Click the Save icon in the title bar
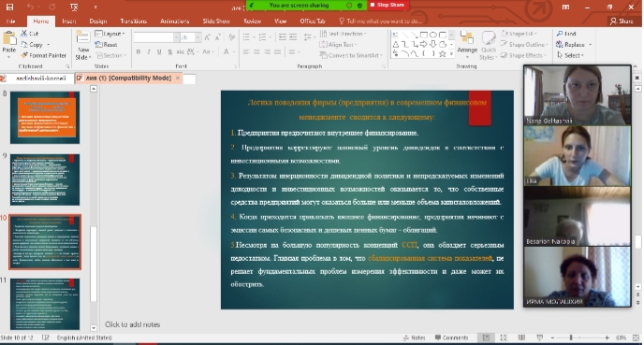 click(9, 7)
